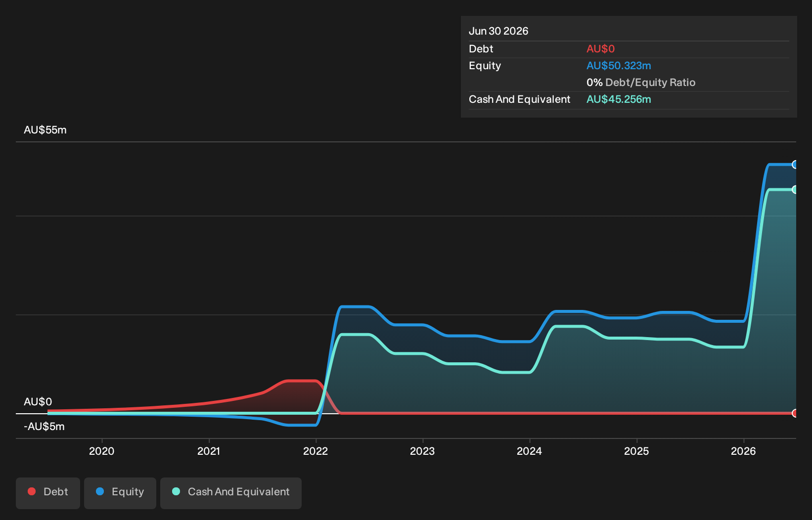812x520 pixels.
Task: Click the -AU$5m y-axis label
Action: 44,427
